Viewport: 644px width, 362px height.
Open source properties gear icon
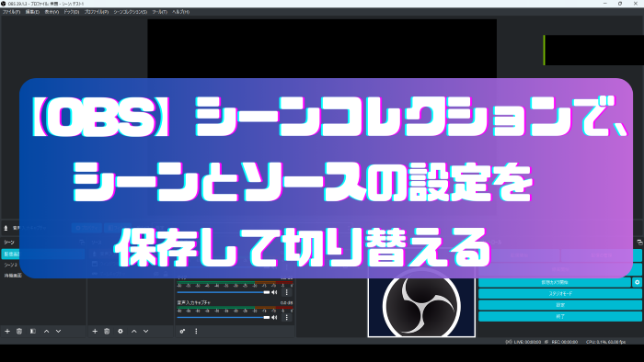121,331
